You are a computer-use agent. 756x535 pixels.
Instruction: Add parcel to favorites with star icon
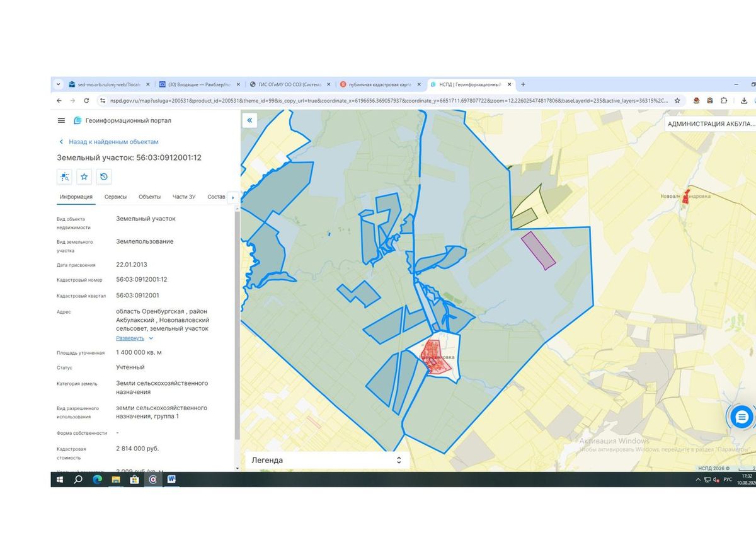[84, 176]
